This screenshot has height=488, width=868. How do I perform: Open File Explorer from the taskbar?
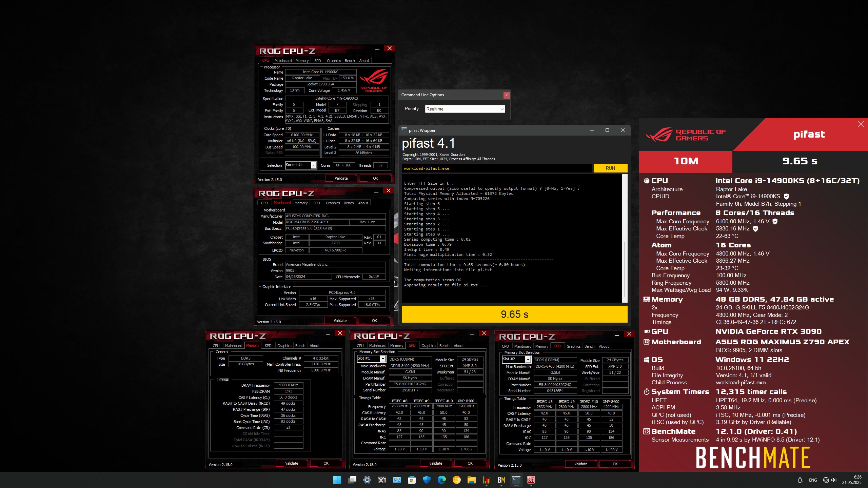click(x=472, y=480)
